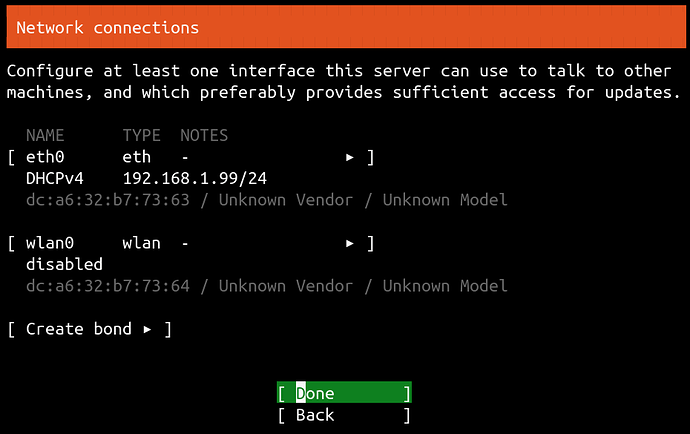This screenshot has width=690, height=434.
Task: Click the wlan0 MAC address dc:a6:32:b7:73:64
Action: (x=108, y=286)
